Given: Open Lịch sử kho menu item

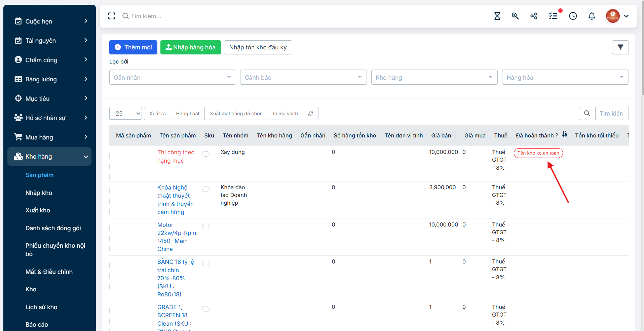Looking at the screenshot, I should pyautogui.click(x=41, y=307).
